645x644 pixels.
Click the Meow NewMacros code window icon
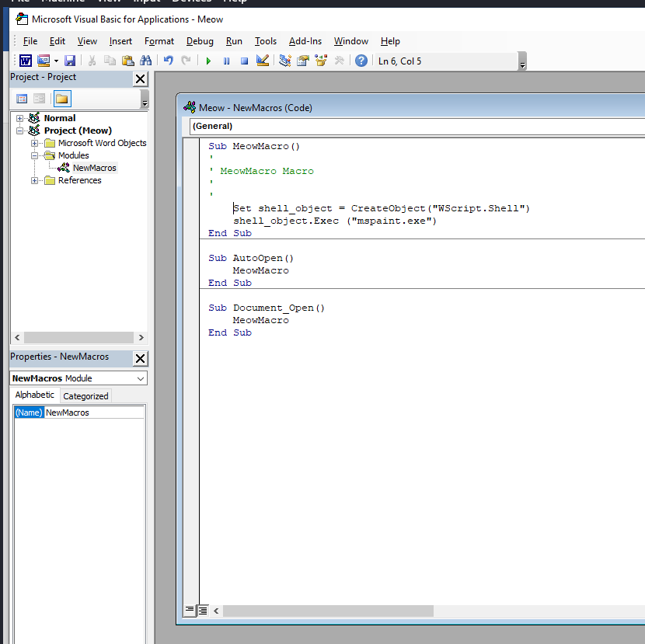click(190, 107)
